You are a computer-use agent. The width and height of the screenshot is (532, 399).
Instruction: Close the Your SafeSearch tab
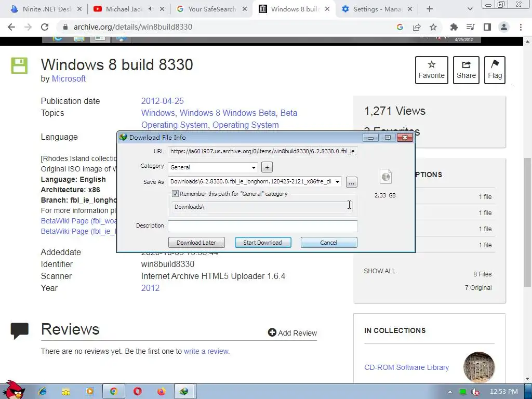(245, 9)
